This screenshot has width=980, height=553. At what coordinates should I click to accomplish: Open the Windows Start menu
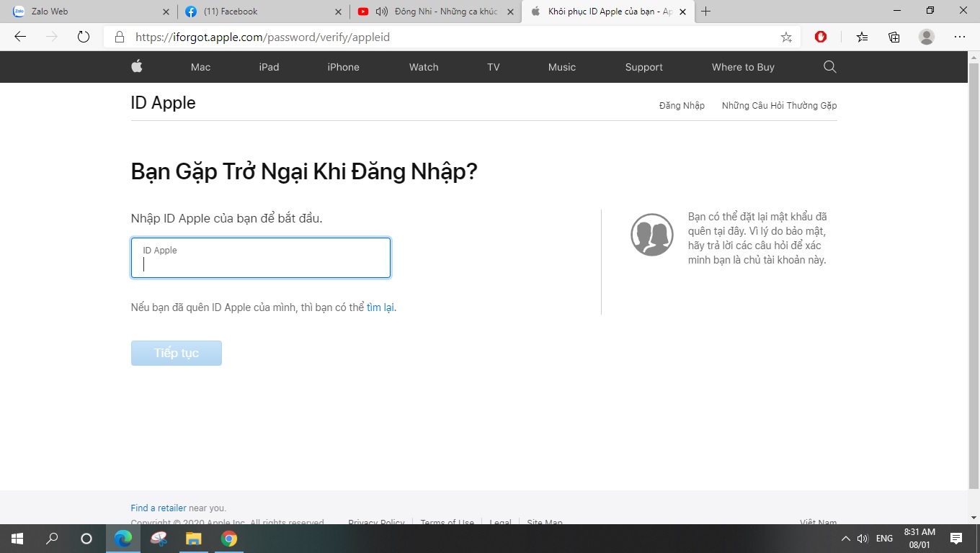point(17,539)
